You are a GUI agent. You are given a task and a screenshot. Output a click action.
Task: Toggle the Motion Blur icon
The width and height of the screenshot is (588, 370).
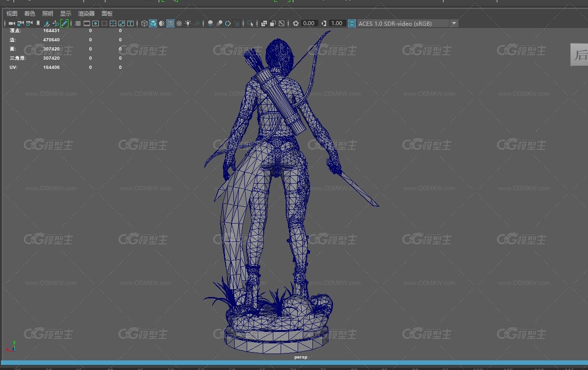click(x=219, y=23)
